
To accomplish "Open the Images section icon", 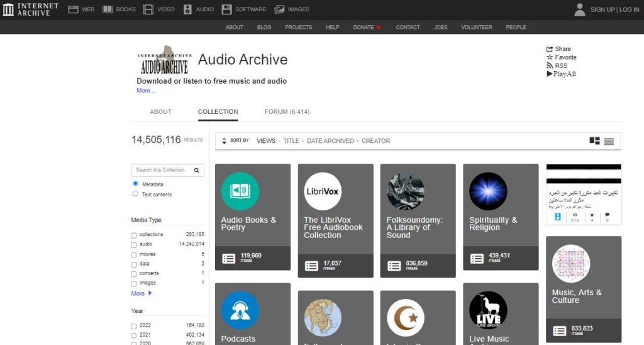I will click(x=279, y=9).
